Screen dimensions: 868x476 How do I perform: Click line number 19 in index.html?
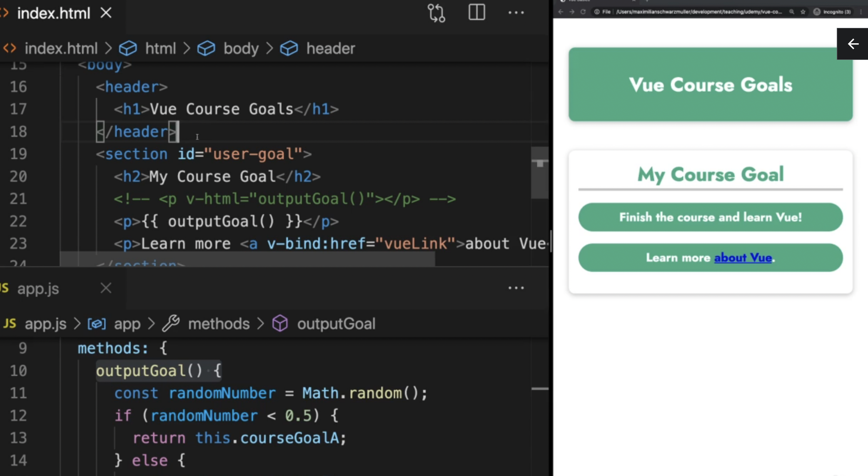18,154
